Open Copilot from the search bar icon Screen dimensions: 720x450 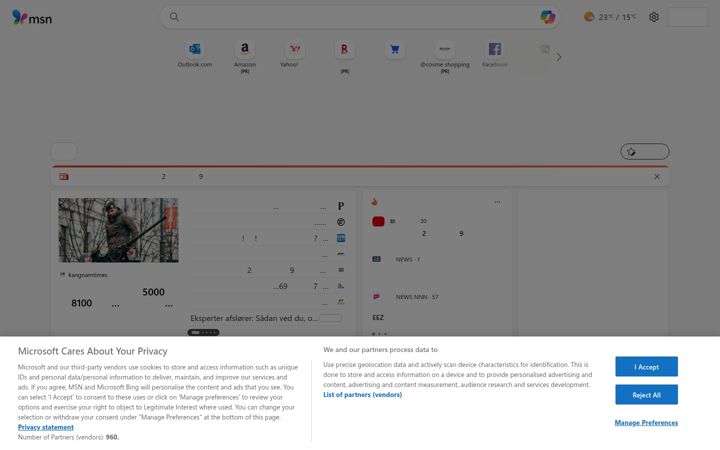(x=547, y=17)
